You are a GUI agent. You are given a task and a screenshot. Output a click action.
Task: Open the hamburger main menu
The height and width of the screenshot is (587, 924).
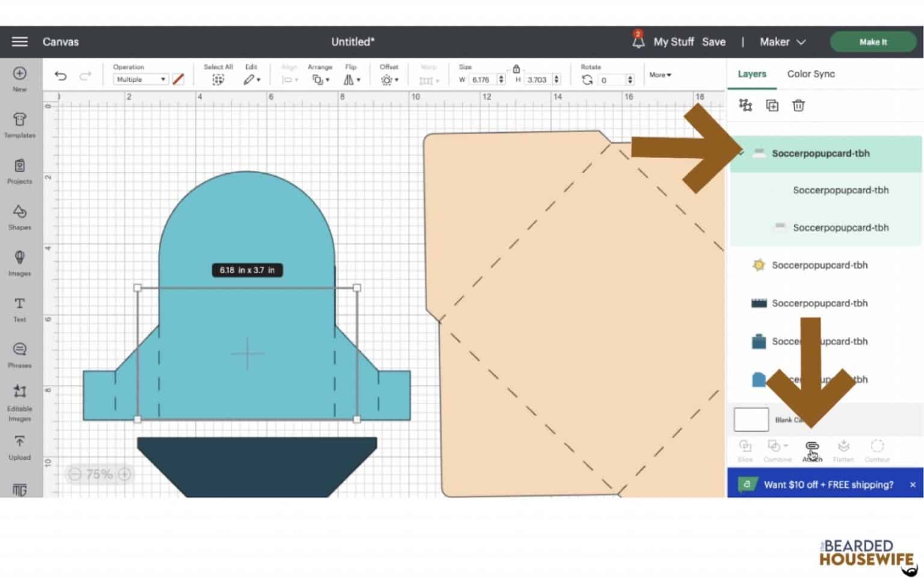click(20, 41)
